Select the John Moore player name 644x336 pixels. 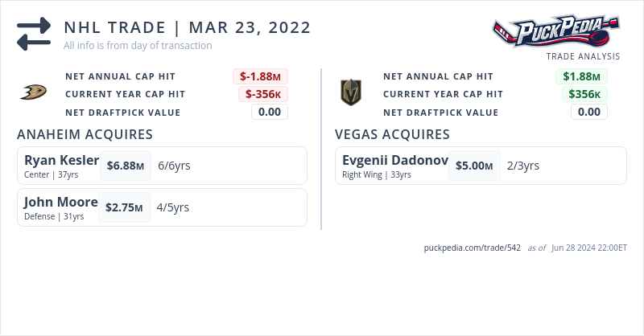coord(60,202)
